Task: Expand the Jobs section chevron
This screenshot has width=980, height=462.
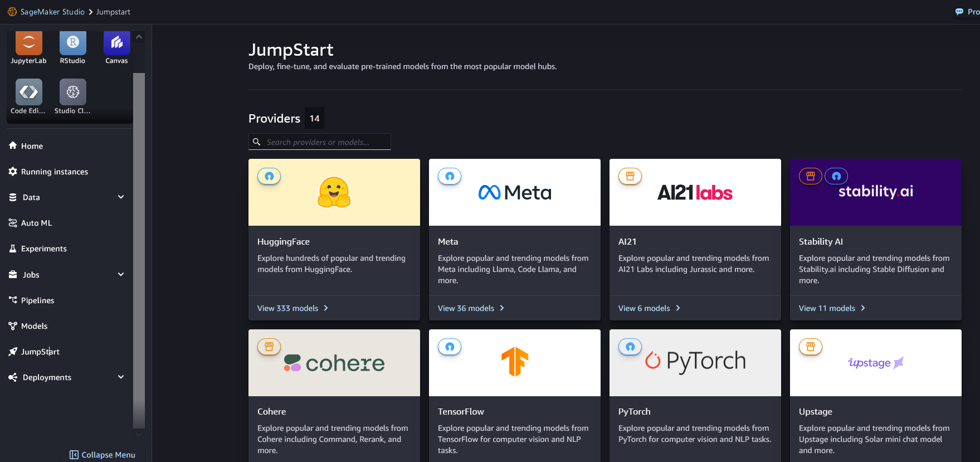Action: coord(121,274)
